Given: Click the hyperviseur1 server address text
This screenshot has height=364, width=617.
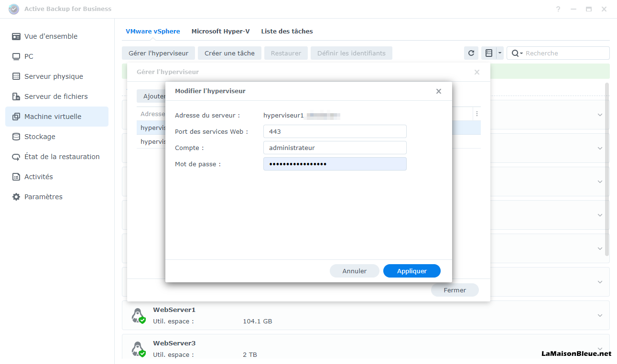Looking at the screenshot, I should point(284,116).
